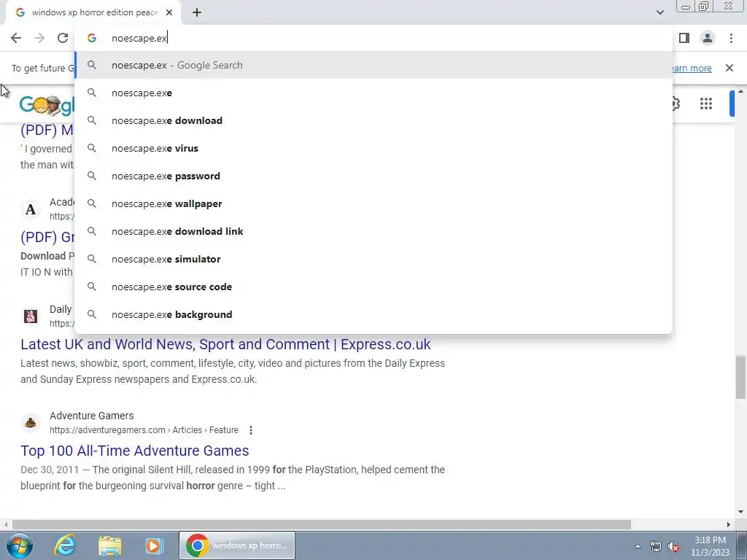
Task: Click the address bar text noescape.ex
Action: coord(139,38)
